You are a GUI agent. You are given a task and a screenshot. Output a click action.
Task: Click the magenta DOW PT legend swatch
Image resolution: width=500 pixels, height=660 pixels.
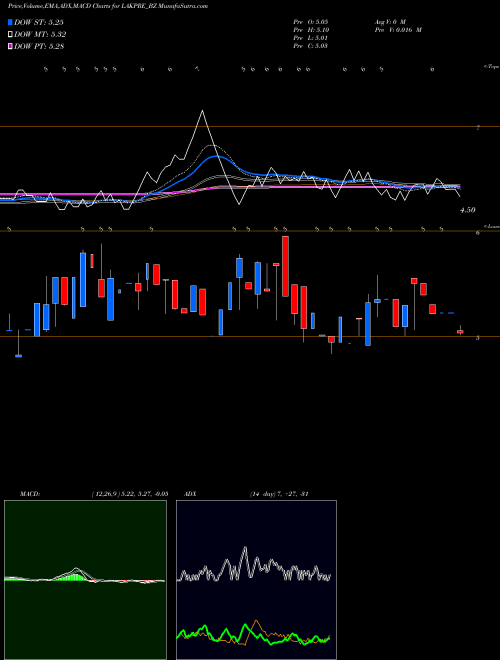[x=11, y=46]
